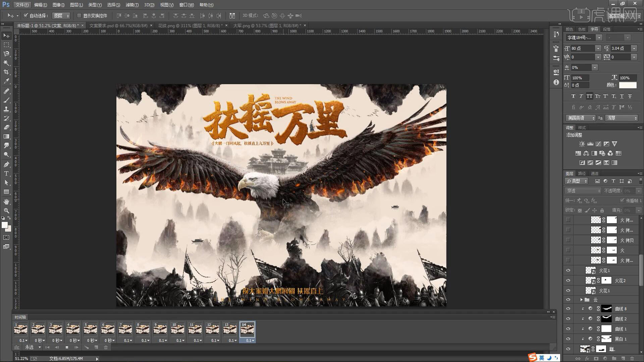Disable the Auto-Select checkbox

coord(26,15)
